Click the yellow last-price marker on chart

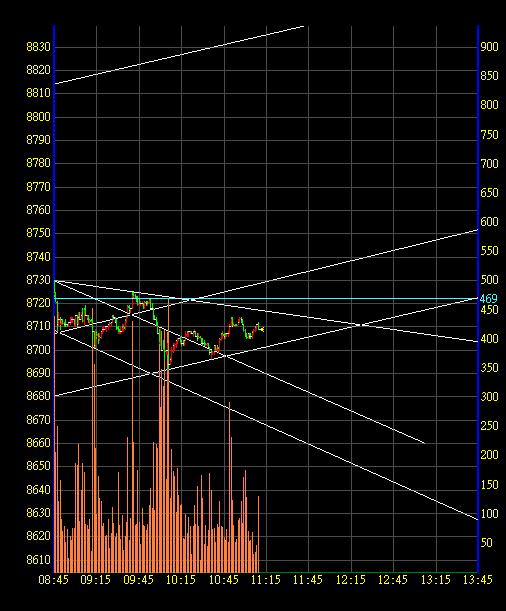point(262,330)
